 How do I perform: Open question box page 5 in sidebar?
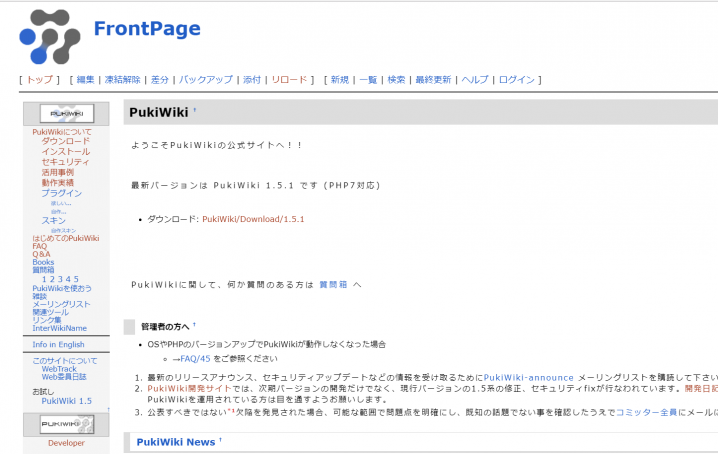point(76,279)
